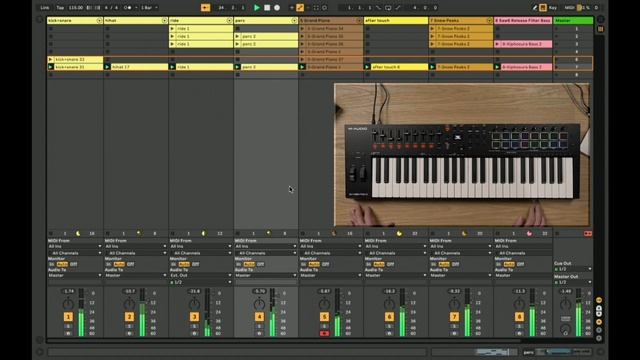
Task: Arm the Arrangement Record button
Action: pos(277,7)
